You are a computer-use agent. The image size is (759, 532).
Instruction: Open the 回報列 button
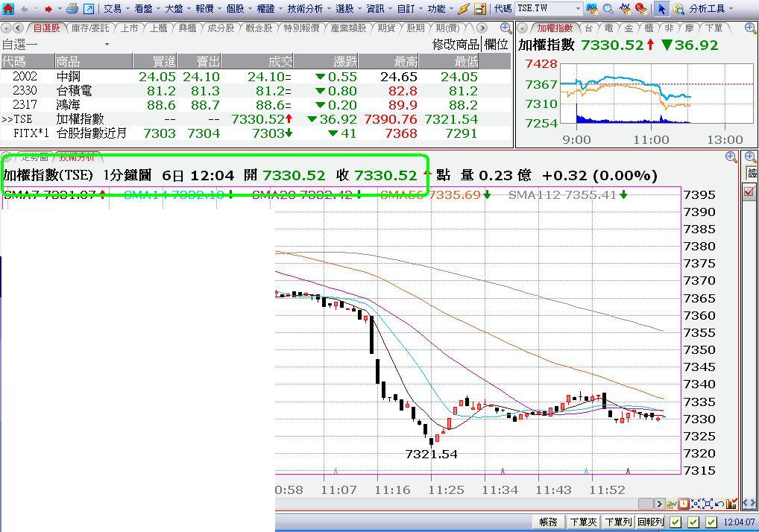coord(651,522)
